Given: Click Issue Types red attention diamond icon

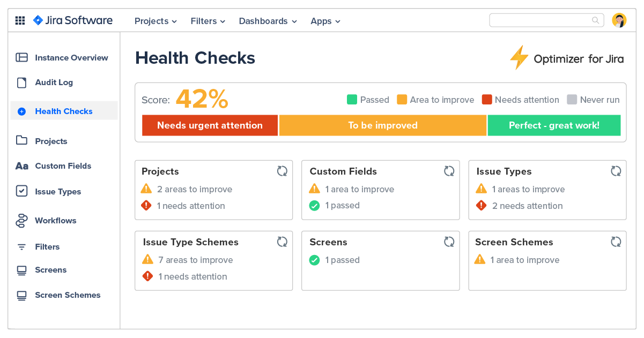Looking at the screenshot, I should 482,205.
